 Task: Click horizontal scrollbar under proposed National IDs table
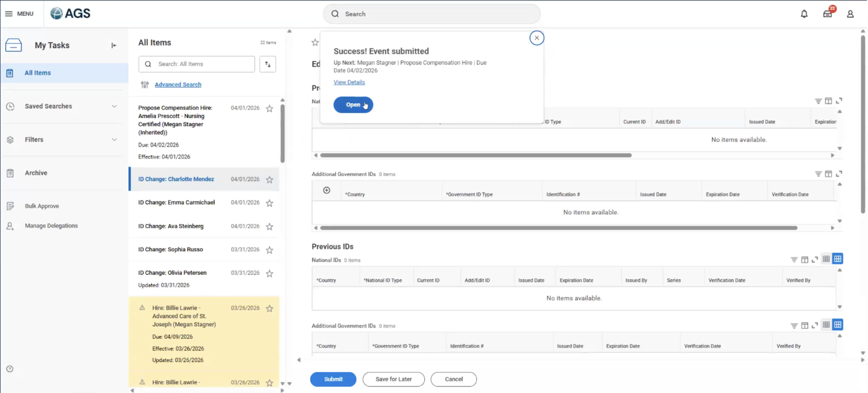click(476, 155)
